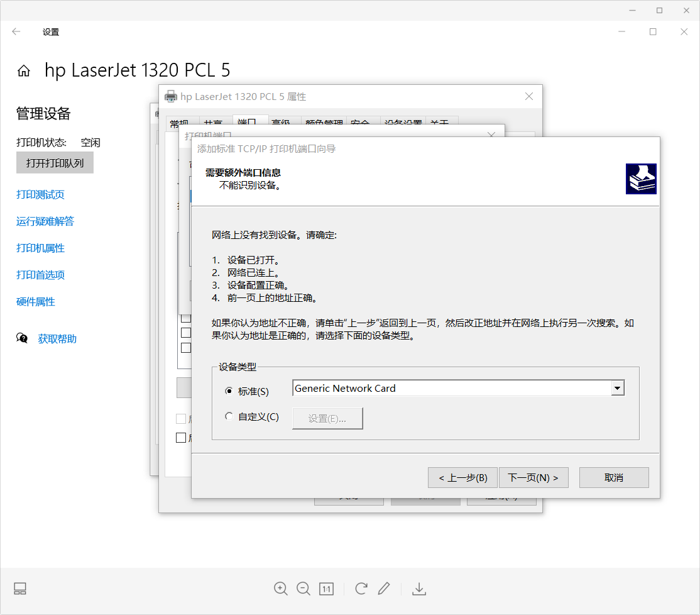
Task: Click the rotate icon in bottom toolbar
Action: (x=361, y=589)
